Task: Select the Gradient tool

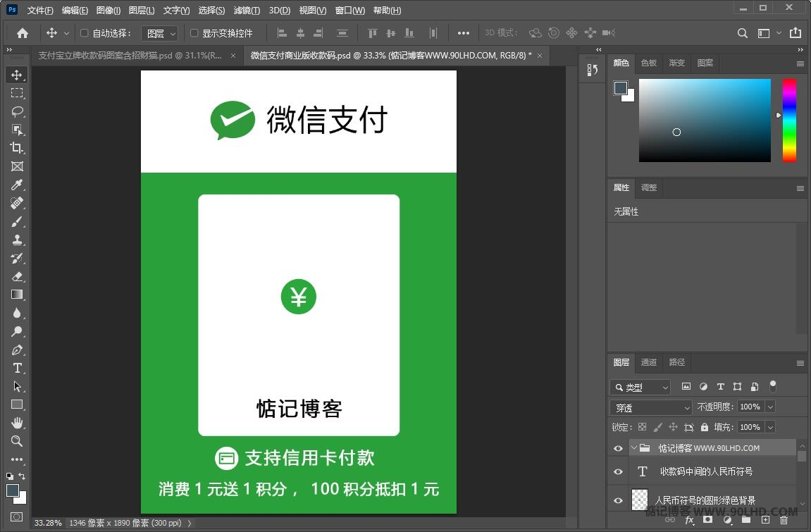Action: tap(16, 295)
